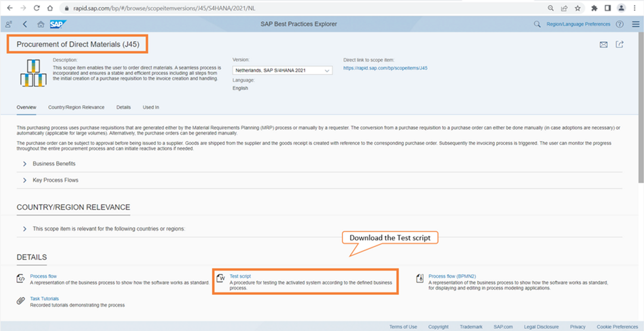Viewport: 644px width, 331px height.
Task: Click the BPMN2 file icon
Action: click(x=420, y=278)
